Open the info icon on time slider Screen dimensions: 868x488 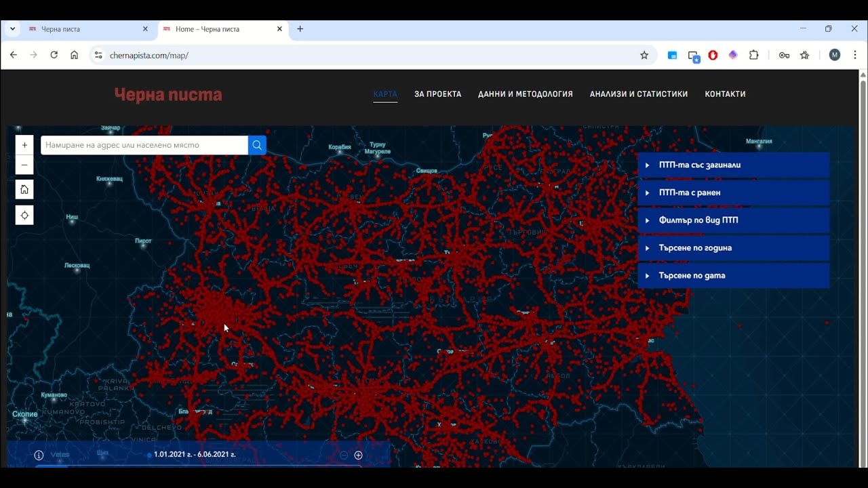(x=39, y=455)
